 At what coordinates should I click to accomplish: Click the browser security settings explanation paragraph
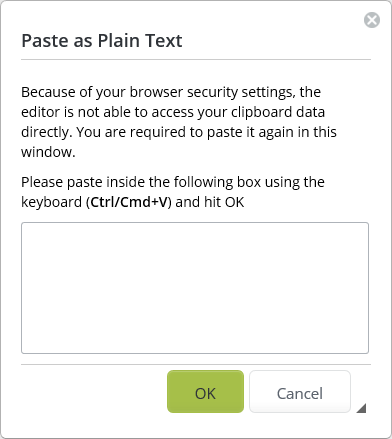[179, 122]
